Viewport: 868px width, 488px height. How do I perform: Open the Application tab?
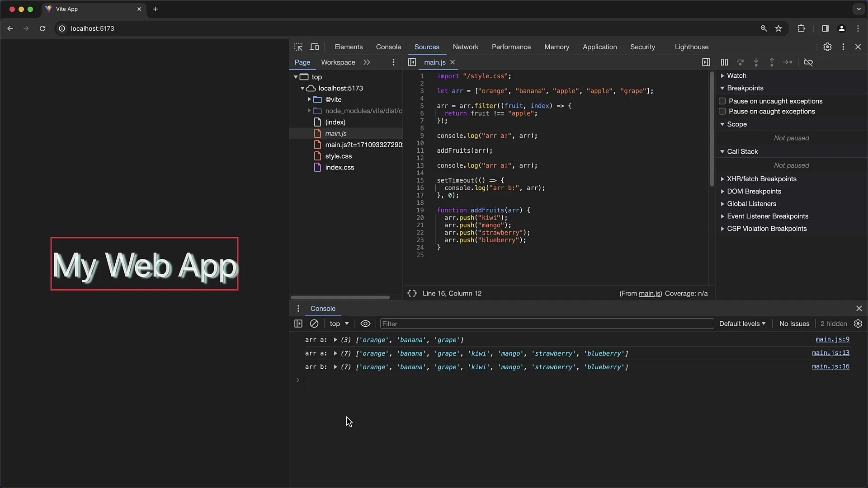599,47
